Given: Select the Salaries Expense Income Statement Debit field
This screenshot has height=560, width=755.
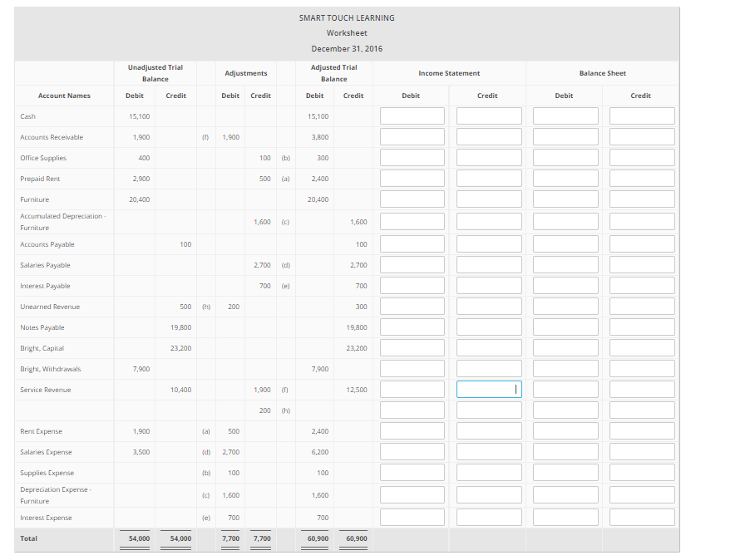Looking at the screenshot, I should pos(412,451).
